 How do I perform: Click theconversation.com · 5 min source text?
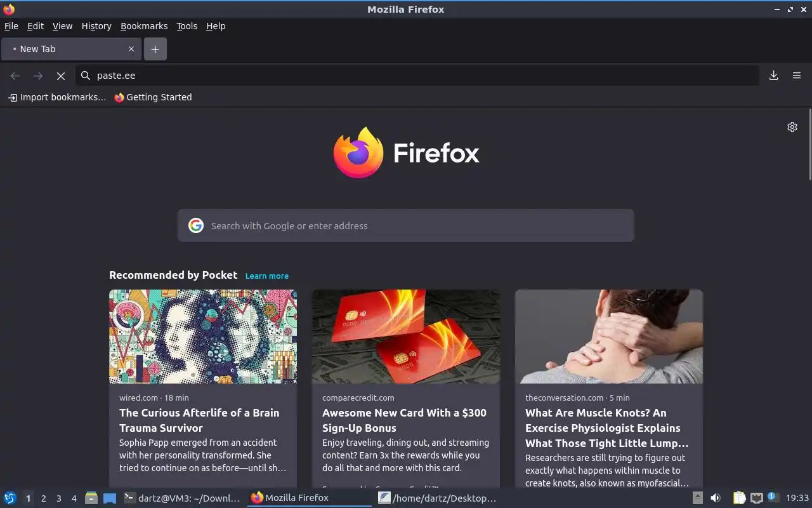click(577, 398)
